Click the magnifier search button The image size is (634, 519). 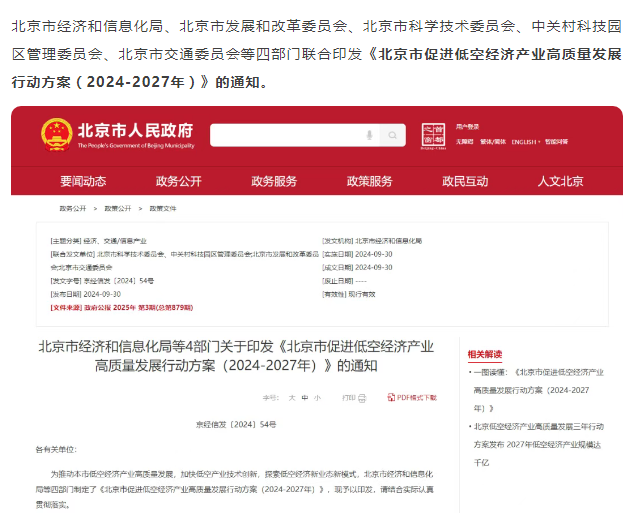click(x=393, y=135)
